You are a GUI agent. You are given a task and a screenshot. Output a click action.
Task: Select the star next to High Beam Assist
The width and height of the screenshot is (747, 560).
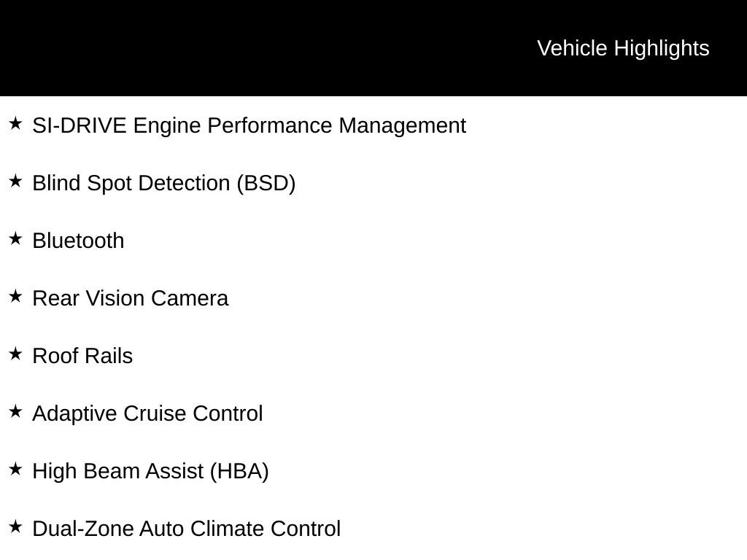click(15, 469)
